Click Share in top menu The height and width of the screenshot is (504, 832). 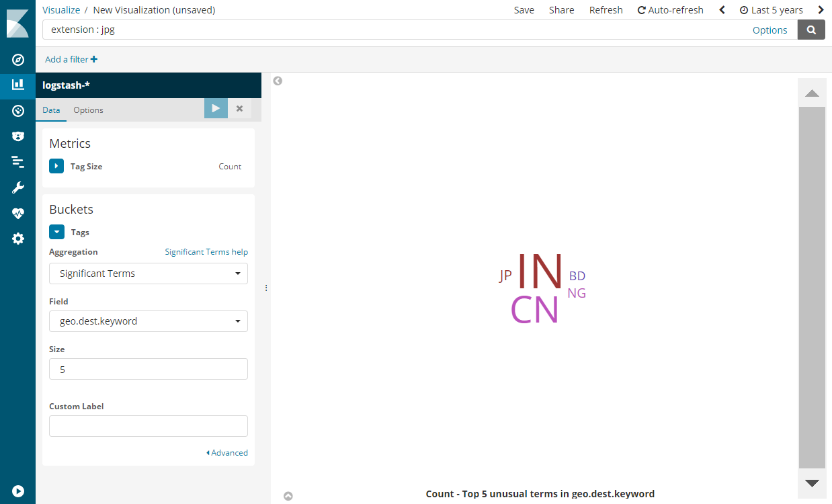562,10
